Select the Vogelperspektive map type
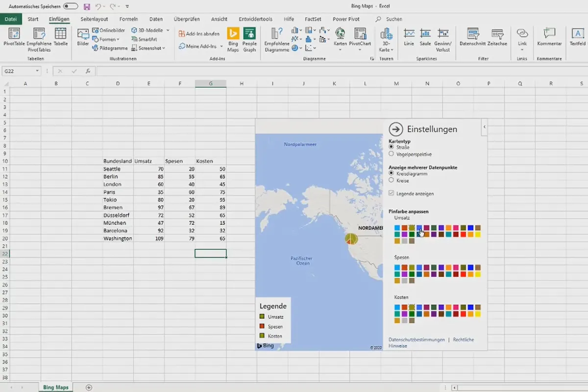 [x=391, y=154]
